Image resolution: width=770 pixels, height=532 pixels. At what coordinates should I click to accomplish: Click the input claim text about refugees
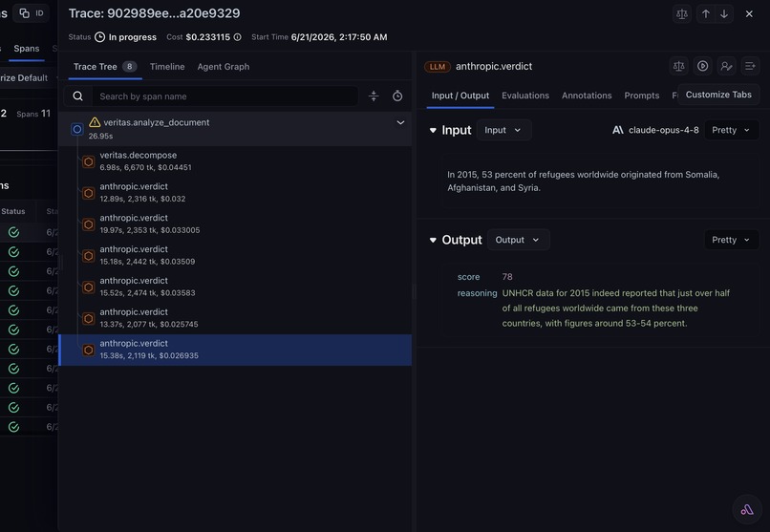point(583,181)
